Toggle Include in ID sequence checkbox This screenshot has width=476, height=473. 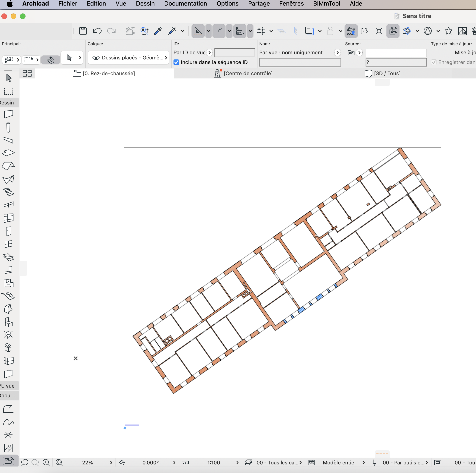point(176,62)
